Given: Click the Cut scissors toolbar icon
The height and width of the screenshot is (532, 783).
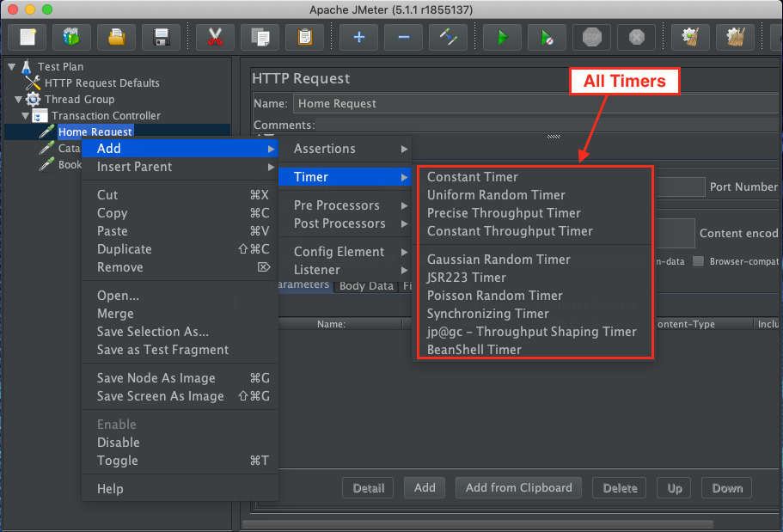Looking at the screenshot, I should 215,38.
